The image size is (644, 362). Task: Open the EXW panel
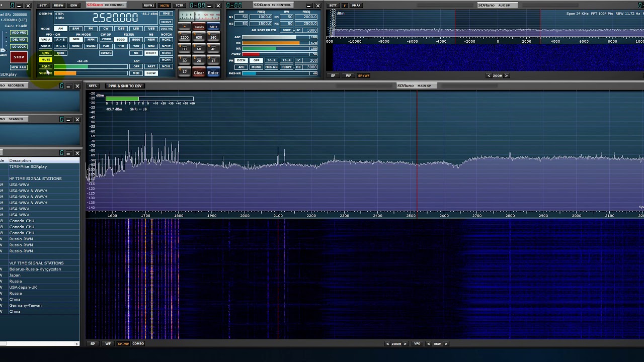click(x=74, y=6)
